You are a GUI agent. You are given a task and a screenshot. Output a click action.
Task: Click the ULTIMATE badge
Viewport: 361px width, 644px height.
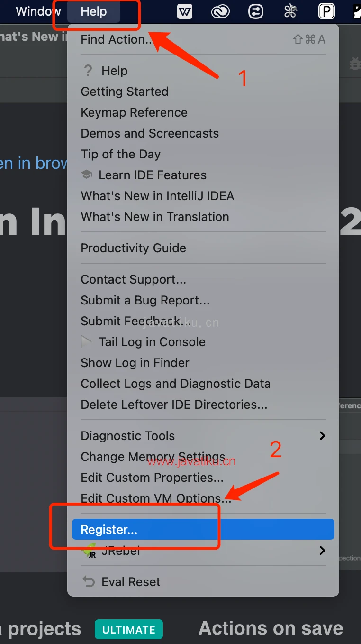click(x=128, y=629)
